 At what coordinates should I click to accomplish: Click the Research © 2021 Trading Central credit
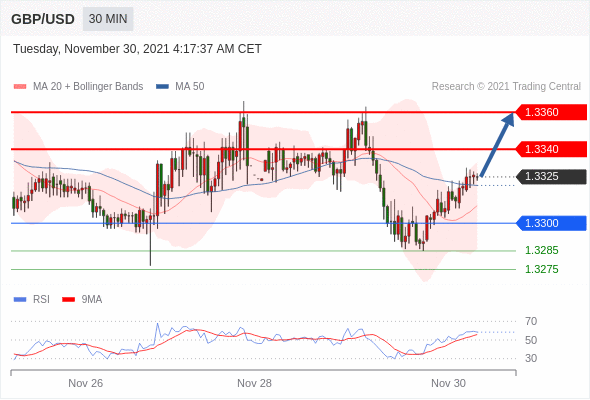pyautogui.click(x=506, y=87)
